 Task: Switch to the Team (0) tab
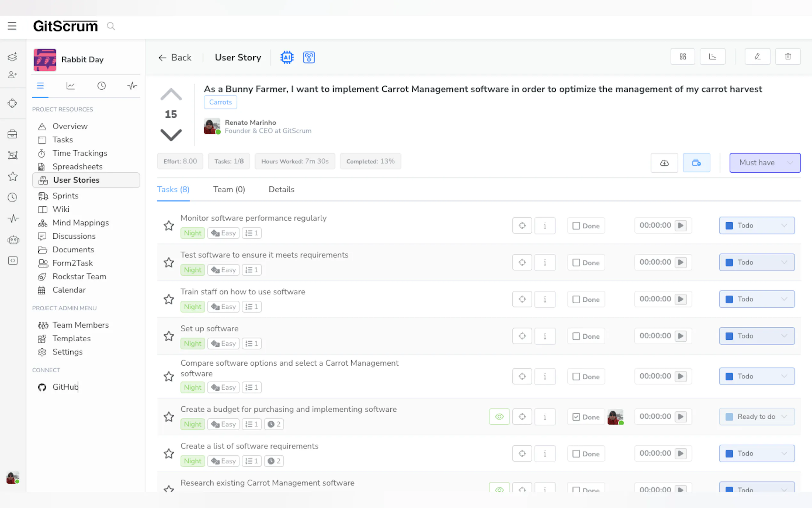pyautogui.click(x=229, y=189)
